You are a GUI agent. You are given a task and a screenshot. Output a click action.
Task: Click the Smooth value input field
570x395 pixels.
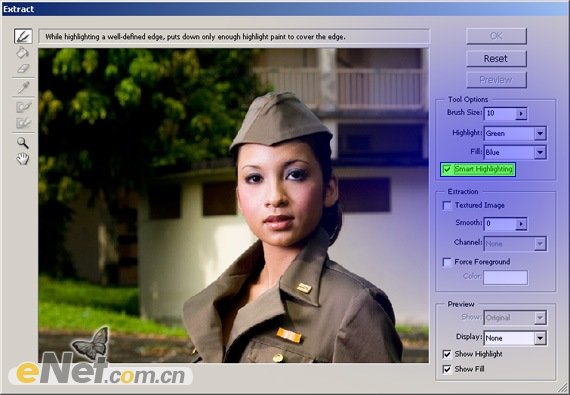click(500, 224)
